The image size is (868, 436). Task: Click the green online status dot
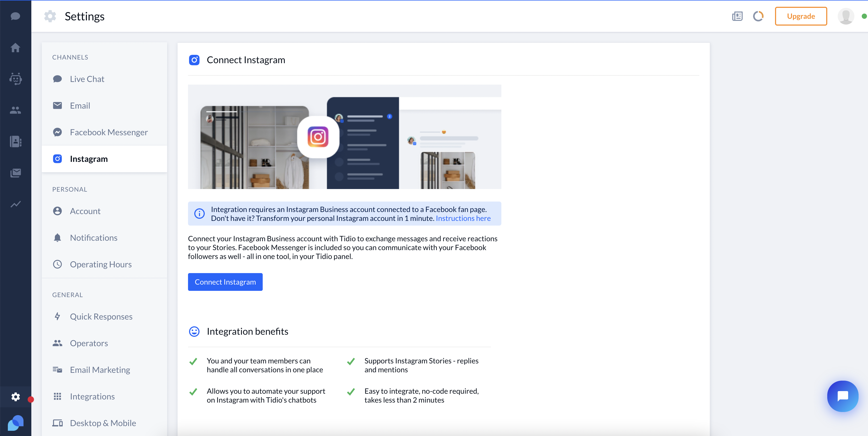(x=864, y=16)
